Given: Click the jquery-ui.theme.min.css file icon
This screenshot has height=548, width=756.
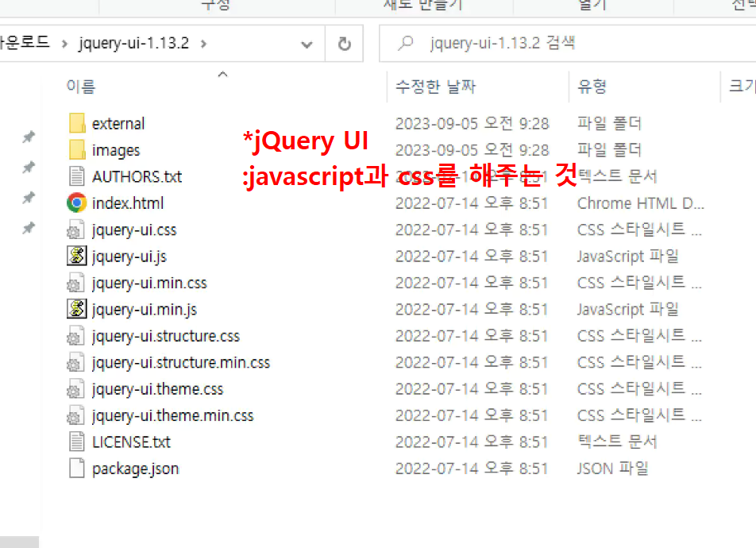Looking at the screenshot, I should (x=75, y=416).
